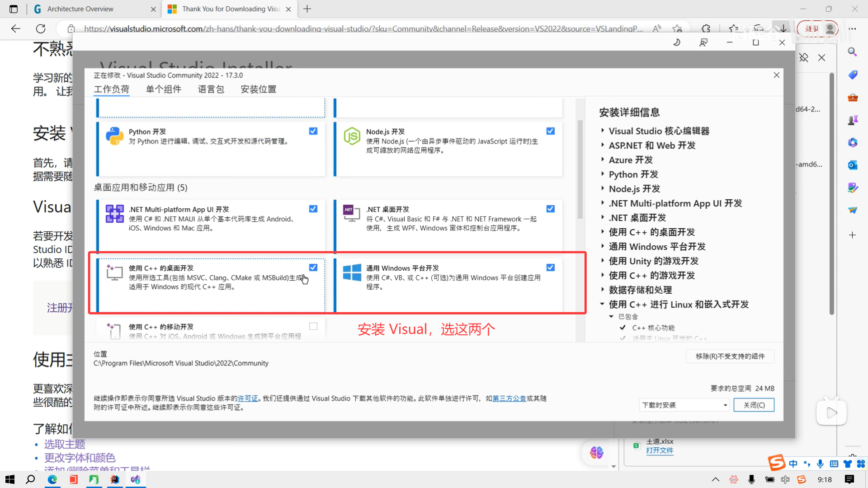The height and width of the screenshot is (488, 868).
Task: Click the workload list vertical scrollbar
Action: coord(580,169)
